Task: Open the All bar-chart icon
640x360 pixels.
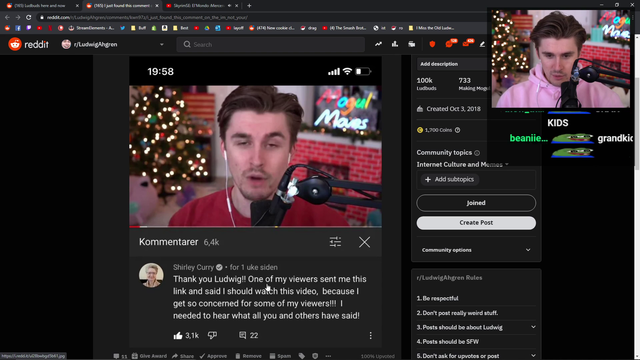Action: pyautogui.click(x=395, y=44)
